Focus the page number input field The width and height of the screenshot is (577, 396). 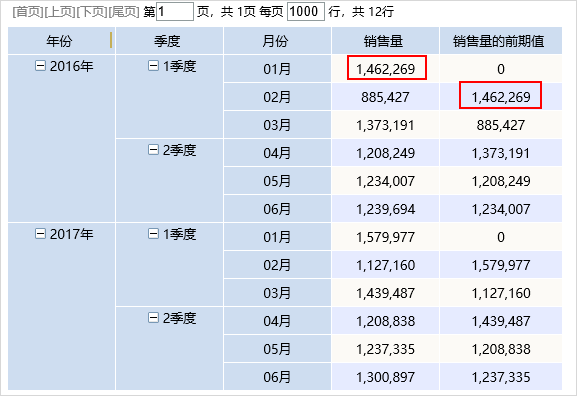(175, 11)
